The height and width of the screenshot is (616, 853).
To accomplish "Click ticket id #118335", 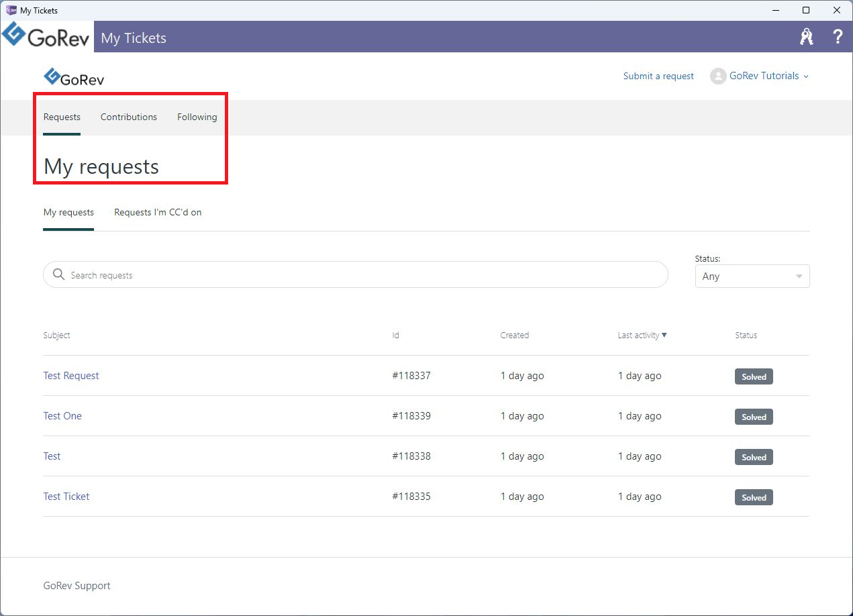I will tap(411, 497).
